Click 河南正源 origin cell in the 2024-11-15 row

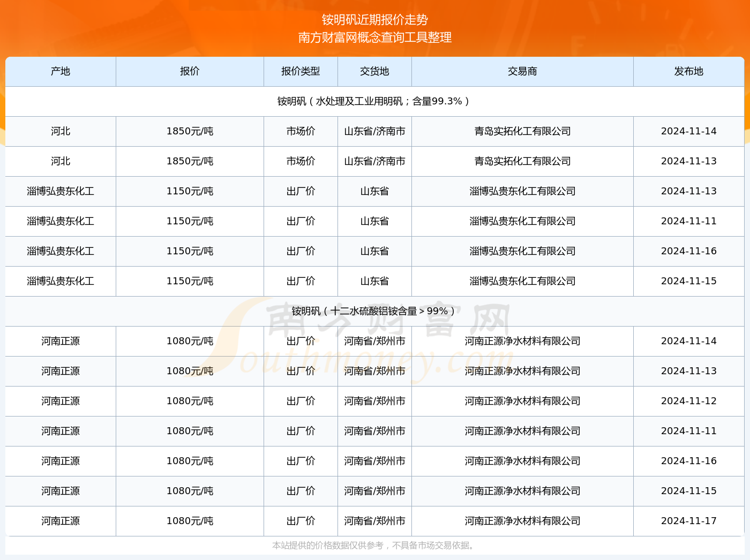click(x=61, y=491)
